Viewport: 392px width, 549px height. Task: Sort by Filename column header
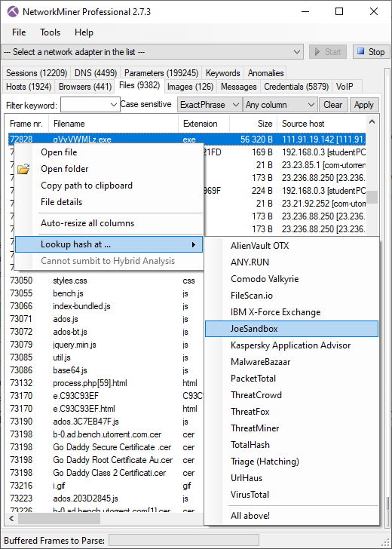coord(113,124)
